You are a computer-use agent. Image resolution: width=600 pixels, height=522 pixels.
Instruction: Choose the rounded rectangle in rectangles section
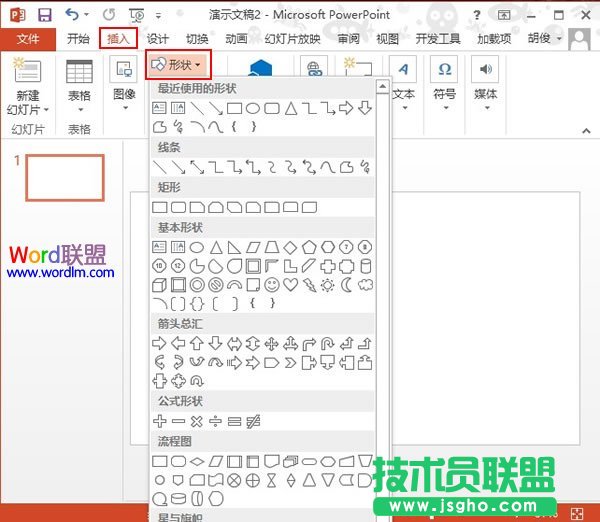point(178,207)
